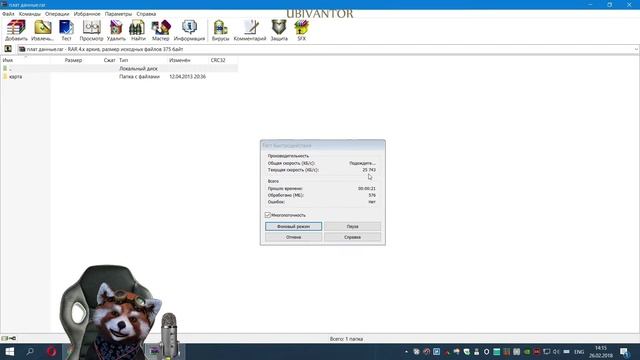Click the date "12.04.2013 20:36" cell

point(187,77)
